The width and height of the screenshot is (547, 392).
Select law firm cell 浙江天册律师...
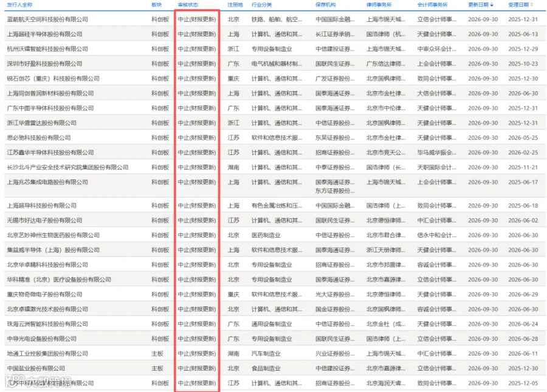pos(386,250)
